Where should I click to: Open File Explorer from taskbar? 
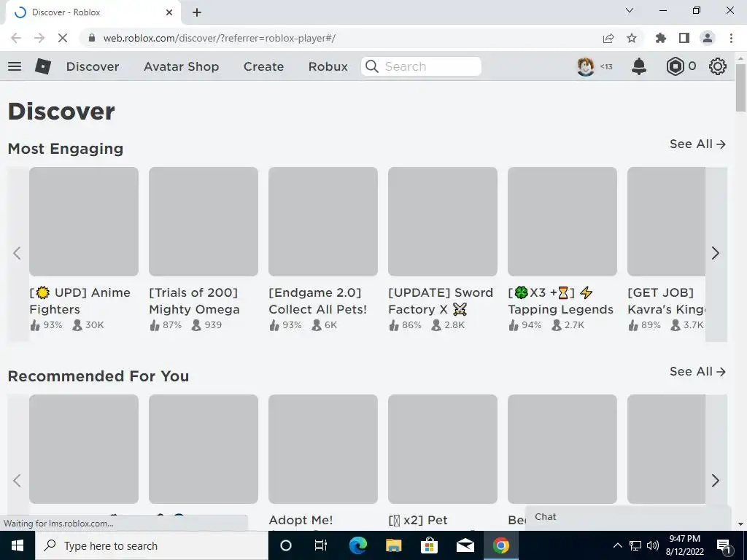393,545
